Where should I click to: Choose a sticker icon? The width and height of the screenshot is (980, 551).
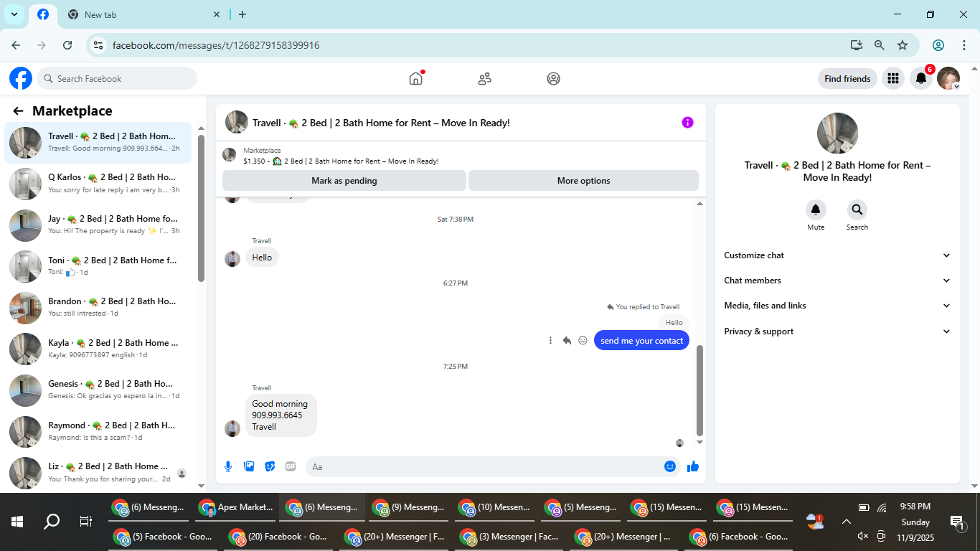pos(270,466)
